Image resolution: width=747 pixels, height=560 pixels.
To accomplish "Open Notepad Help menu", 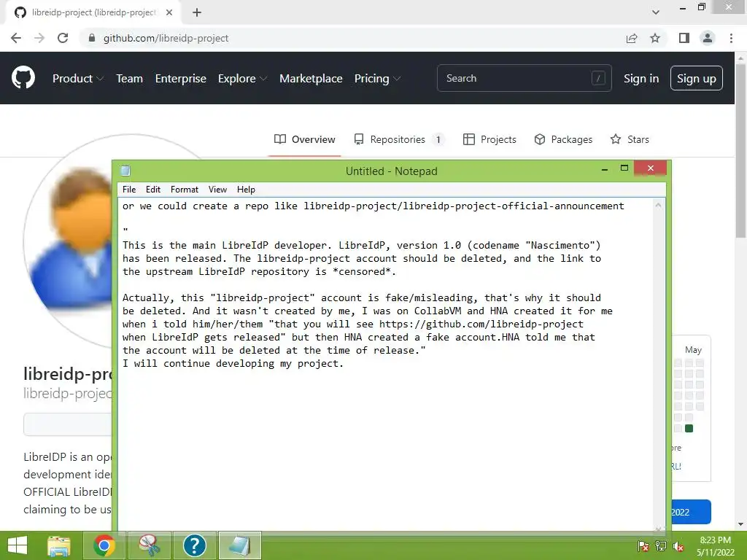I will (246, 190).
